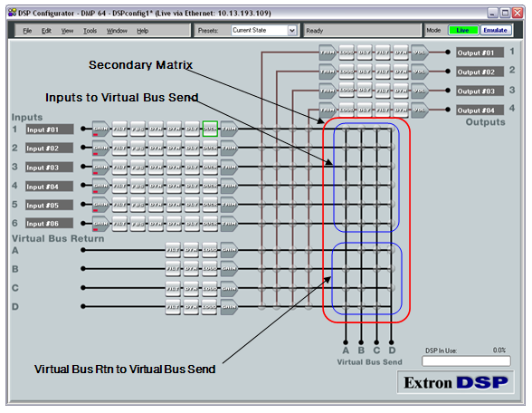Minimize the DSP Configurator window

pyautogui.click(x=492, y=13)
